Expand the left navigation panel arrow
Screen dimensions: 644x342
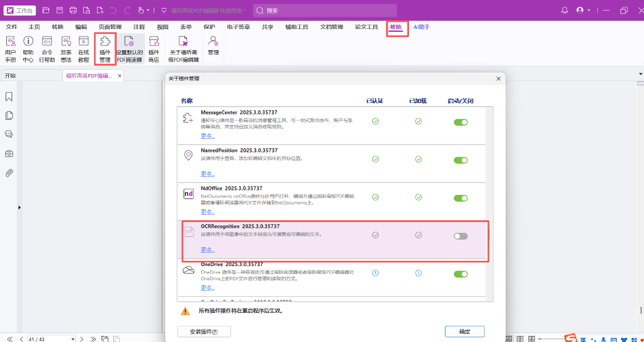[19, 208]
